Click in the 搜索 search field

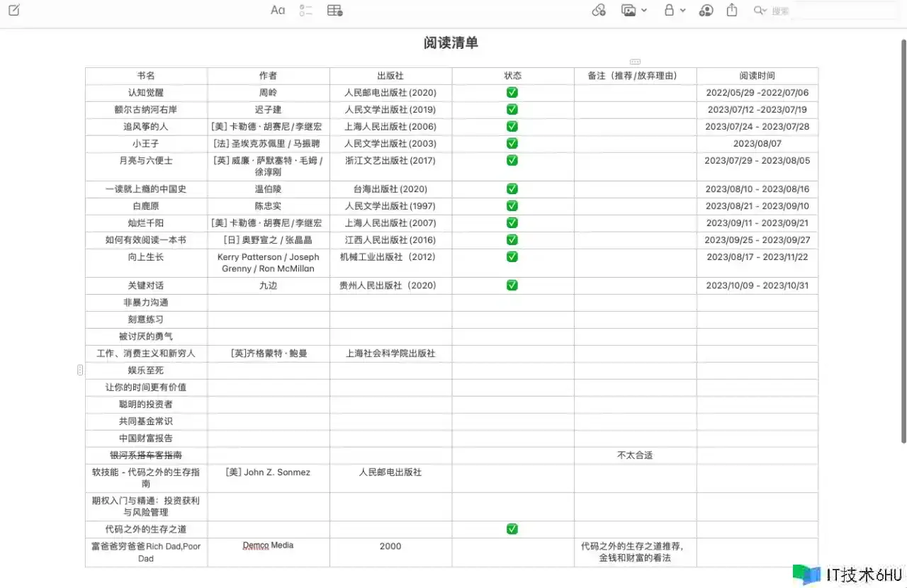(x=829, y=11)
